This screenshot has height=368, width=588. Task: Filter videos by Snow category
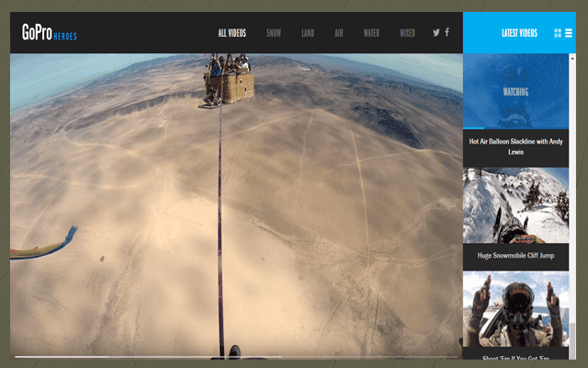[274, 33]
